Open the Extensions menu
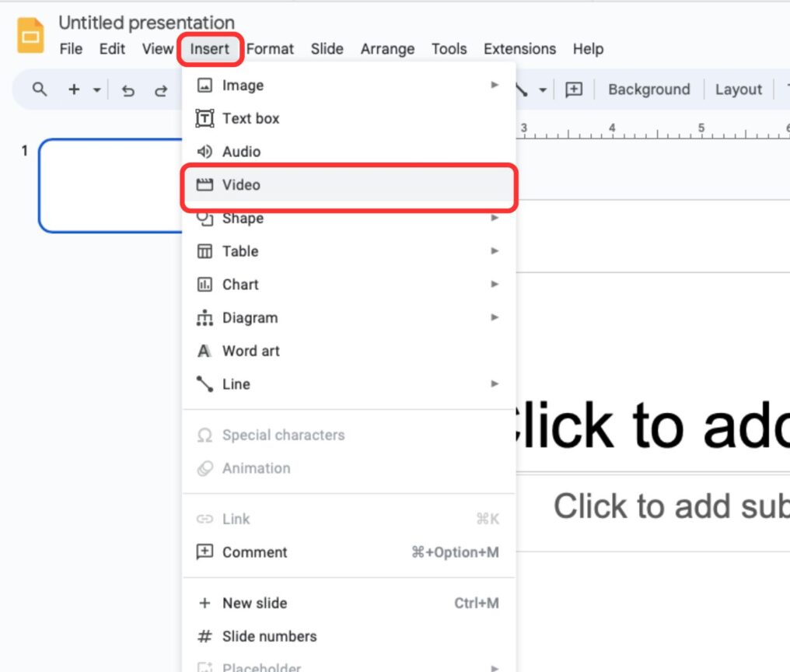Image resolution: width=790 pixels, height=672 pixels. (519, 49)
